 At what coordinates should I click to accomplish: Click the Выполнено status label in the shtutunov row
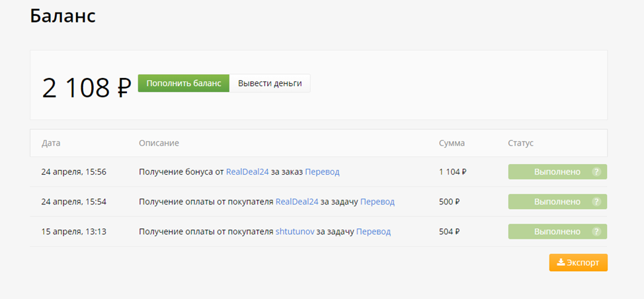coord(557,232)
